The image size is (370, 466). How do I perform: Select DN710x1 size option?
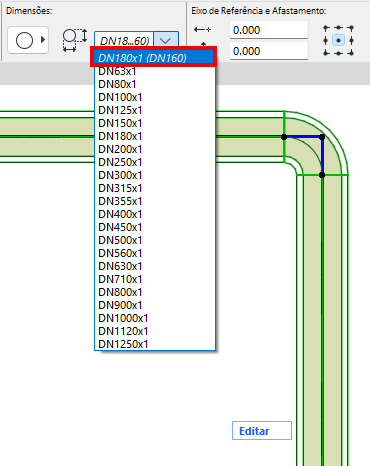155,279
